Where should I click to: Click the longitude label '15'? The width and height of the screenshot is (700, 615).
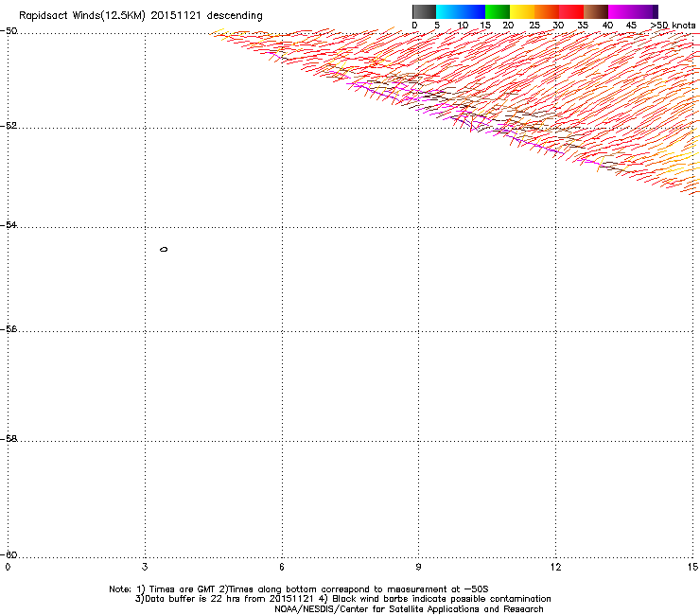tap(692, 567)
